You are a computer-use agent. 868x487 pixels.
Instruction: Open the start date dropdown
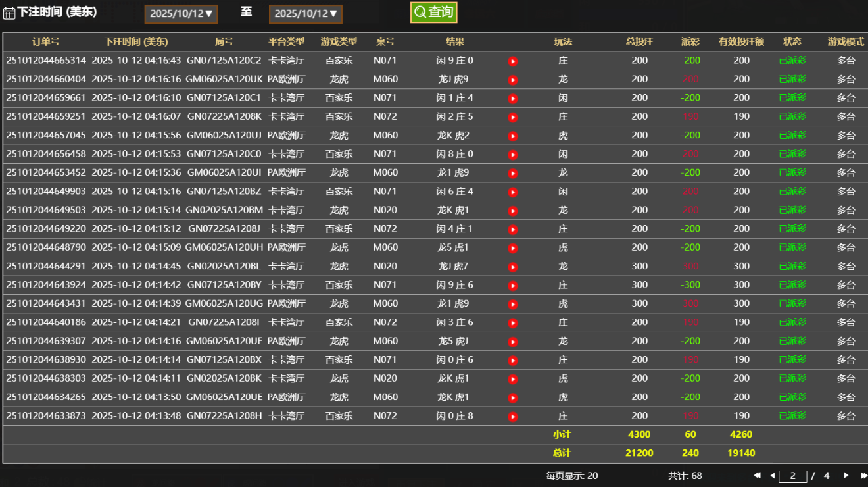pos(181,14)
